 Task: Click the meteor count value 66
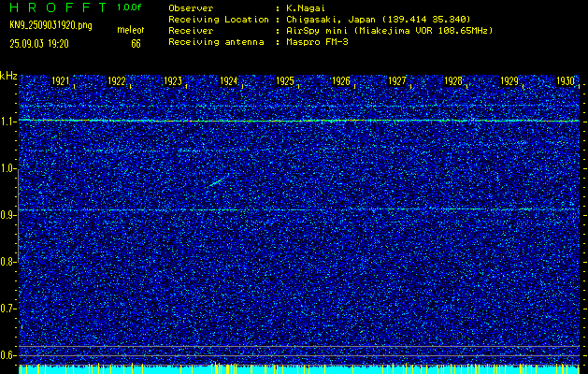pyautogui.click(x=136, y=44)
